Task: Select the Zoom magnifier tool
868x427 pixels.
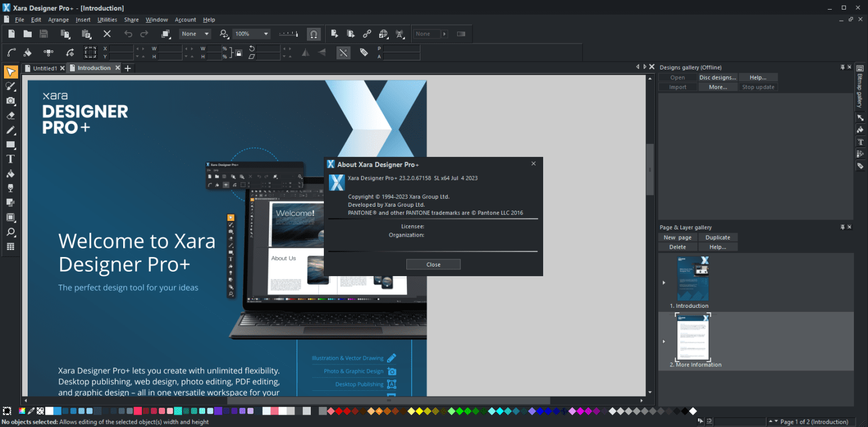Action: pos(10,232)
